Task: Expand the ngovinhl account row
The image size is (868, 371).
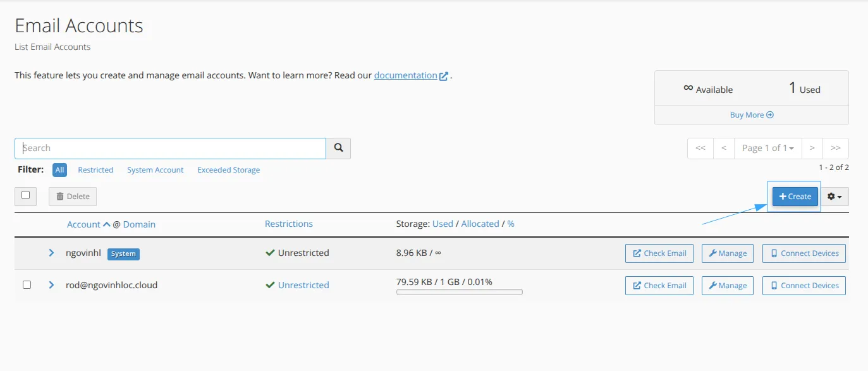Action: [x=52, y=253]
